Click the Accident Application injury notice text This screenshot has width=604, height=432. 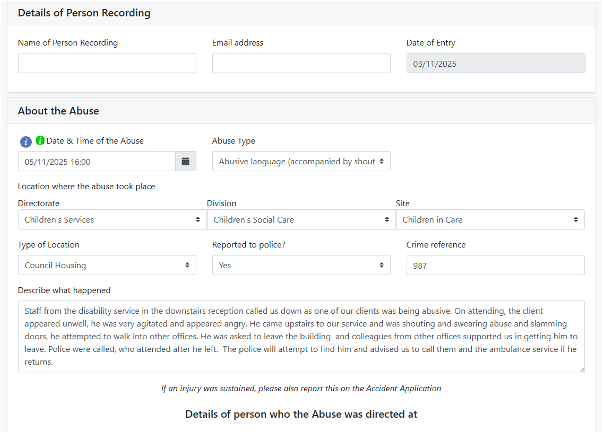[x=301, y=388]
